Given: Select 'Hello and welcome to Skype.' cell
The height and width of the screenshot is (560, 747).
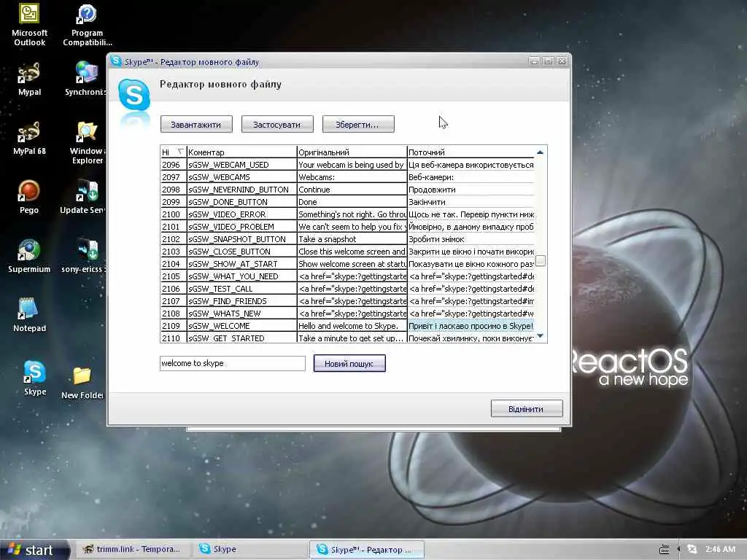Looking at the screenshot, I should (x=352, y=326).
